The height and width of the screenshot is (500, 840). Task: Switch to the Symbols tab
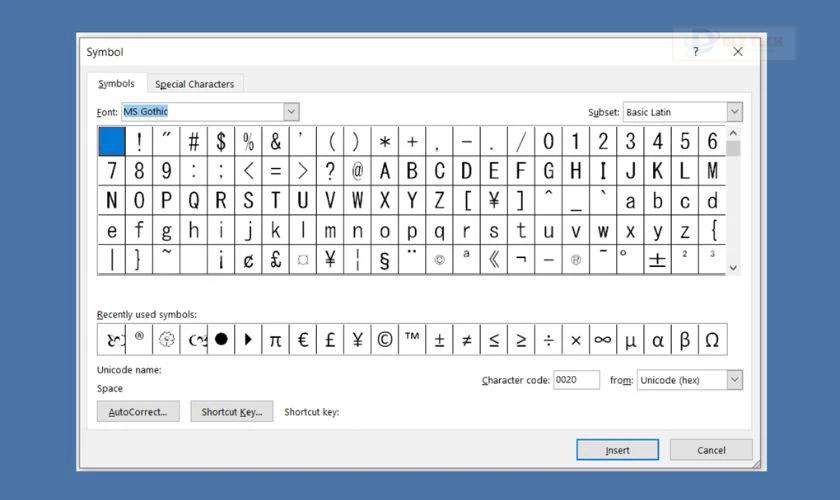click(x=116, y=84)
